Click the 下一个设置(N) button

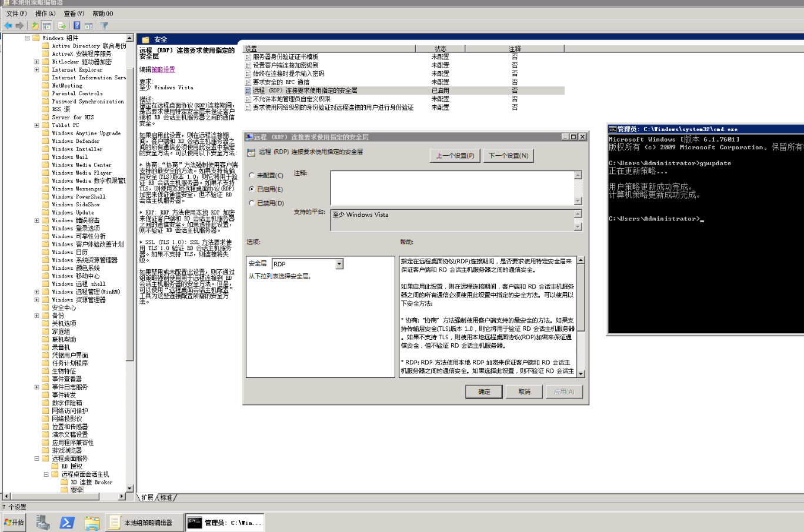pos(509,155)
